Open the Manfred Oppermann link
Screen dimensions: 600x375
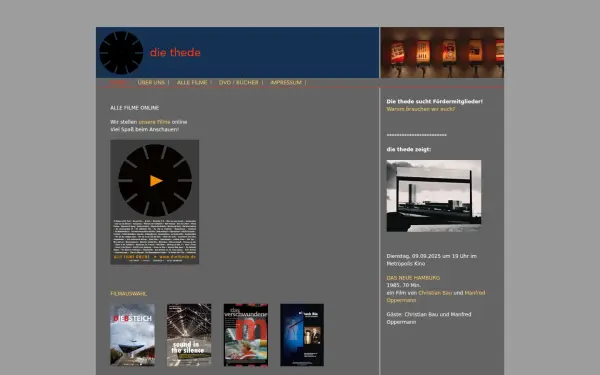click(x=474, y=293)
